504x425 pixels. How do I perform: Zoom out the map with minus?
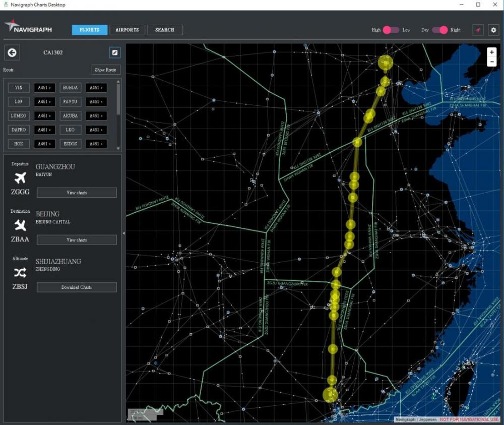point(491,62)
